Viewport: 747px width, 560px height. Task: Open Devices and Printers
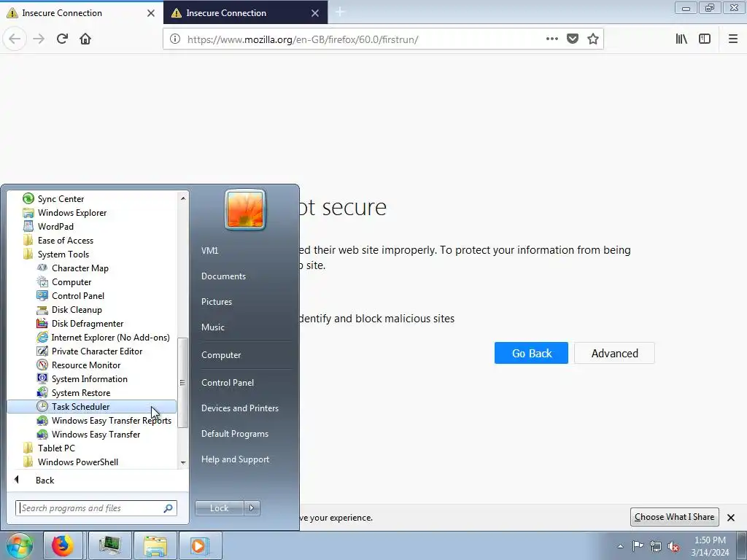tap(239, 408)
